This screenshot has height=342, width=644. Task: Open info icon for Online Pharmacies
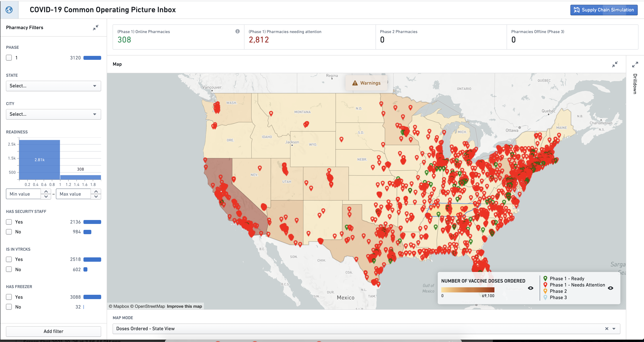[x=237, y=31]
